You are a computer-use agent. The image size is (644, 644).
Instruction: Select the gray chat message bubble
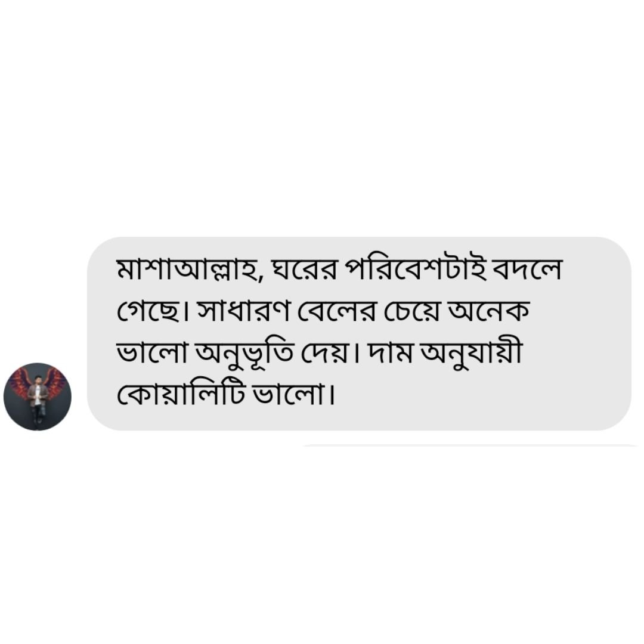coord(359,333)
